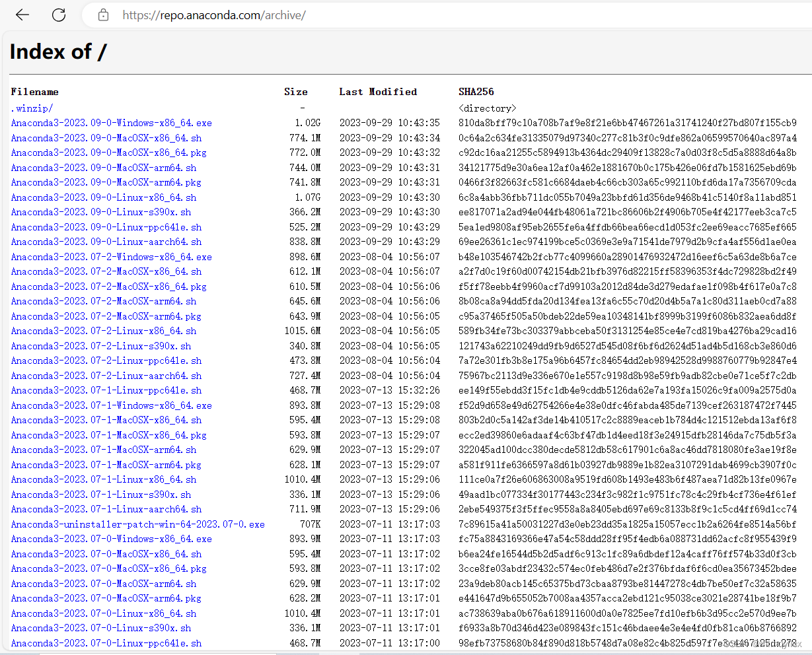Download Anaconda3-2023.09-0-Linux-s390x.sh
The height and width of the screenshot is (655, 812).
click(101, 212)
